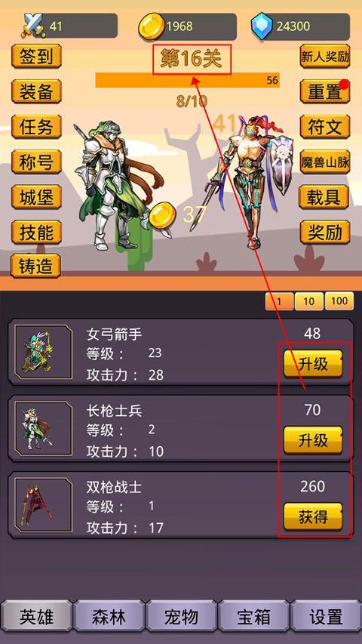Tap the crossed swords attack icon
This screenshot has width=362, height=644.
pos(33,26)
